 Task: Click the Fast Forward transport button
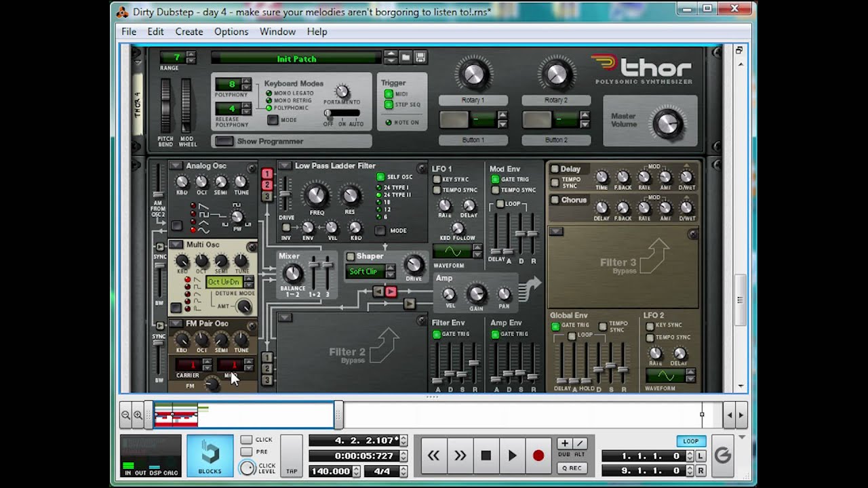(x=460, y=455)
